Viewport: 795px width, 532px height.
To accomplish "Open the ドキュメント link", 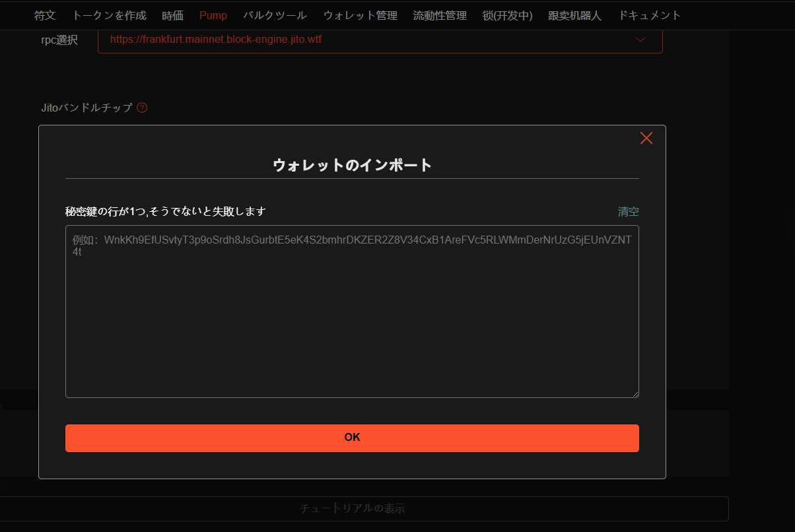I will click(649, 15).
